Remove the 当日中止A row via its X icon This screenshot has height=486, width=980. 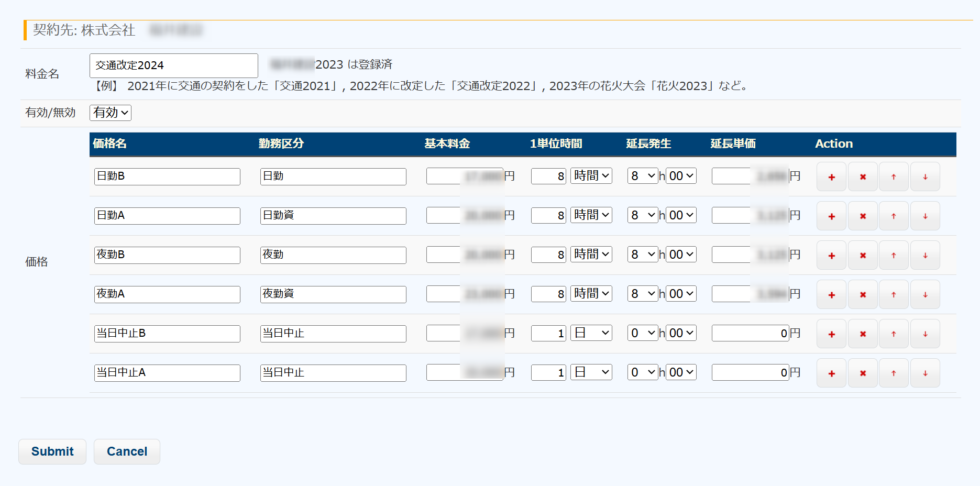point(863,373)
